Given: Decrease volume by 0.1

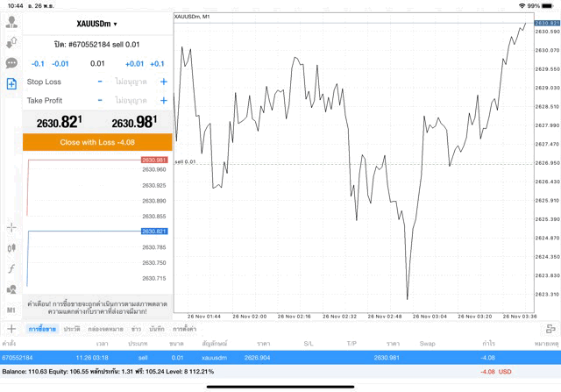Looking at the screenshot, I should point(38,63).
